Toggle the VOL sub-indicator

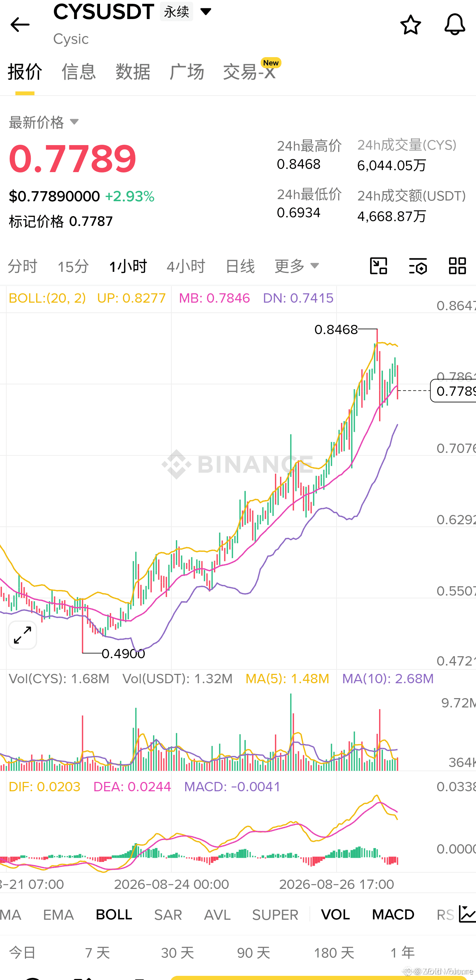pyautogui.click(x=335, y=915)
